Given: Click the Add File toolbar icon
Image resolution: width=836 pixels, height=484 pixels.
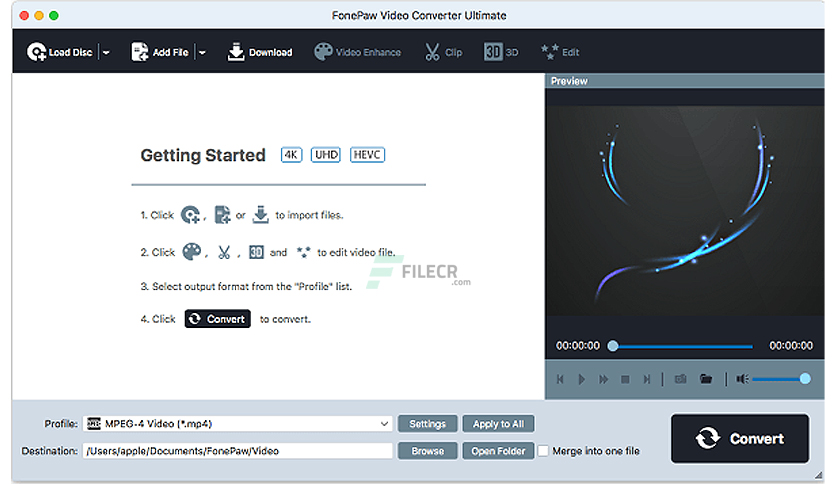Looking at the screenshot, I should [x=140, y=52].
